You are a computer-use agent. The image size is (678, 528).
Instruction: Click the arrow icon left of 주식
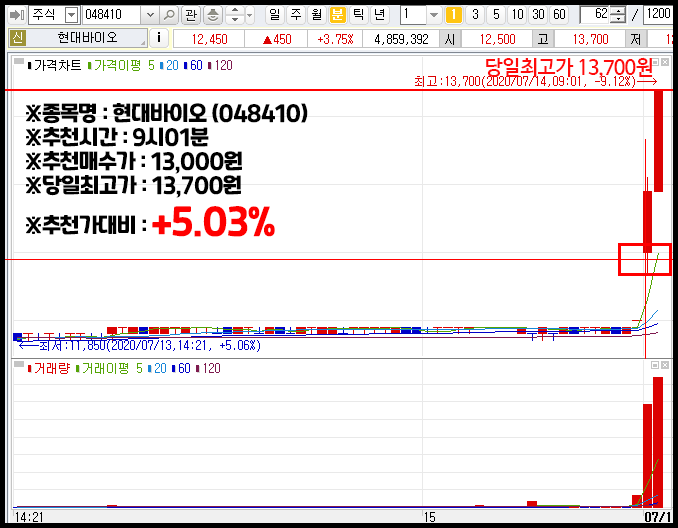click(x=17, y=15)
